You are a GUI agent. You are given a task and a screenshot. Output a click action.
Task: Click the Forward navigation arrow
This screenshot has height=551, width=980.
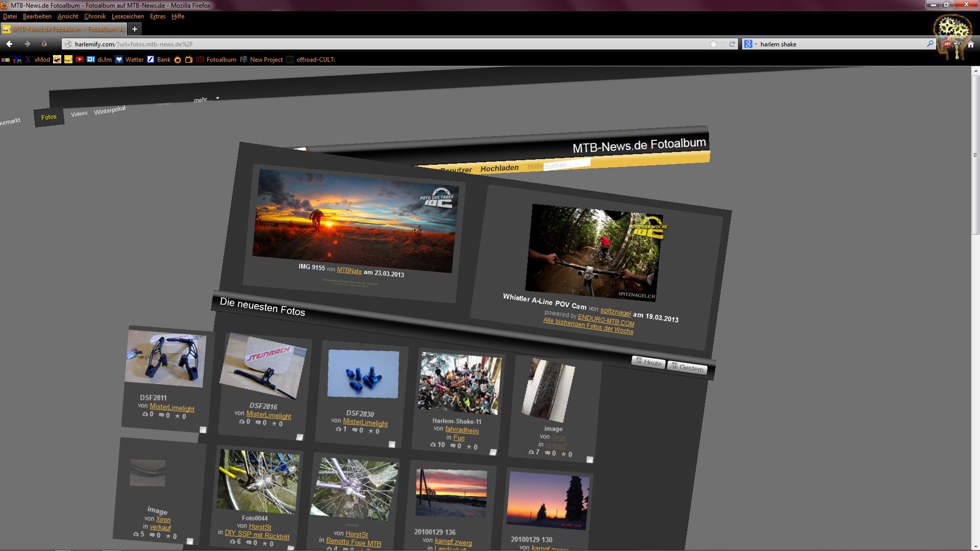(27, 44)
